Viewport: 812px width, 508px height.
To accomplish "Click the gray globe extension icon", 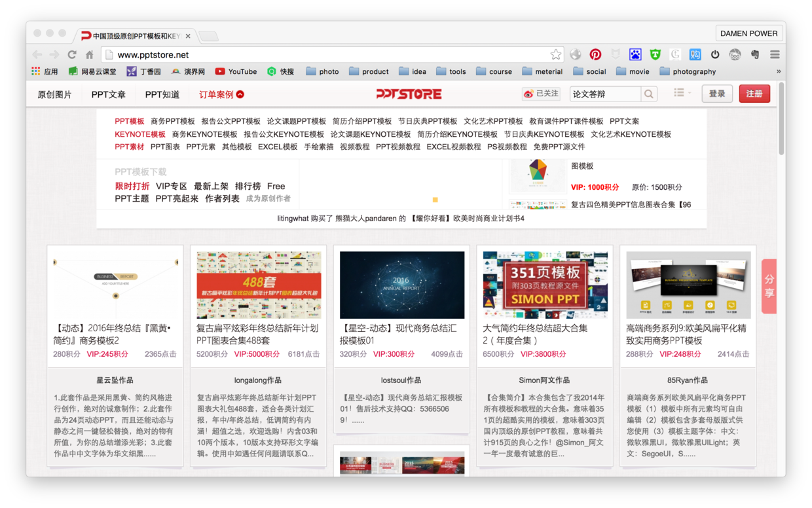I will (576, 55).
